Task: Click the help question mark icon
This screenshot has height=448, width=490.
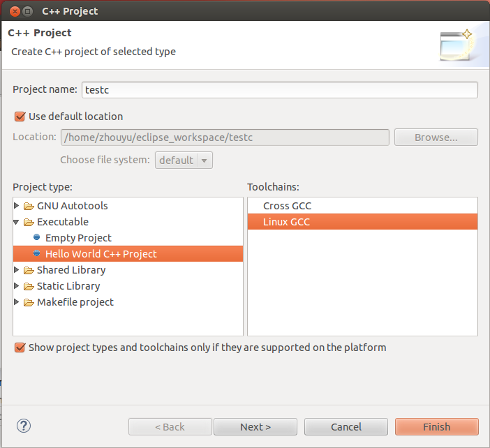Action: pyautogui.click(x=24, y=426)
